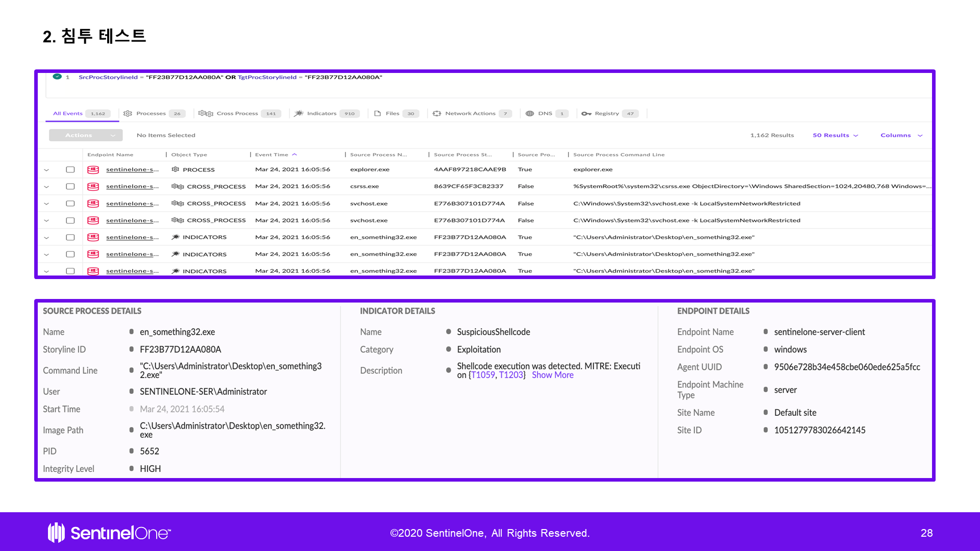Click the Cross Process gears icon
Viewport: 980px width, 551px height.
[x=205, y=113]
